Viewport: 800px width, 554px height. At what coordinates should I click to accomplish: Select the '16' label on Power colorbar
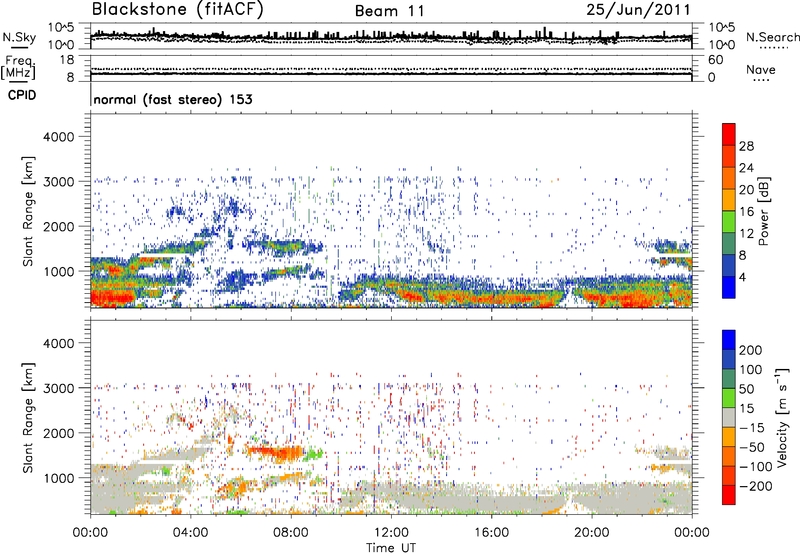tap(746, 212)
